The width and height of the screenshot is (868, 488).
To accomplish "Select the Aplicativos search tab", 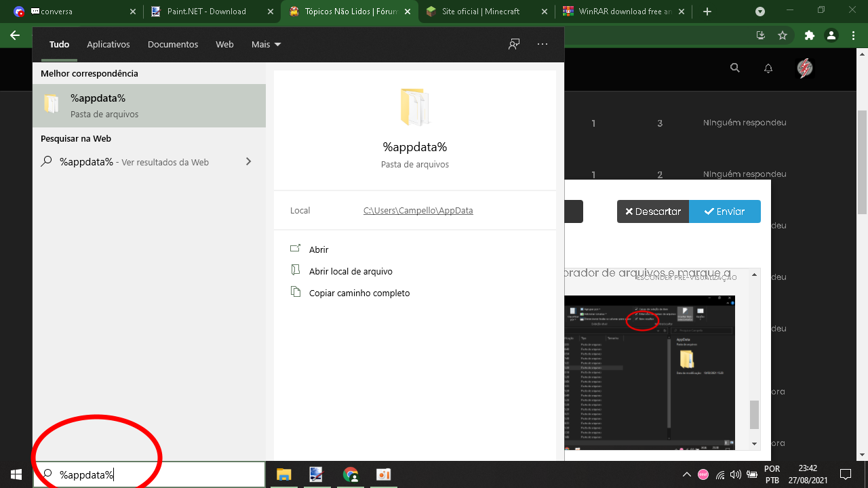I will tap(108, 44).
